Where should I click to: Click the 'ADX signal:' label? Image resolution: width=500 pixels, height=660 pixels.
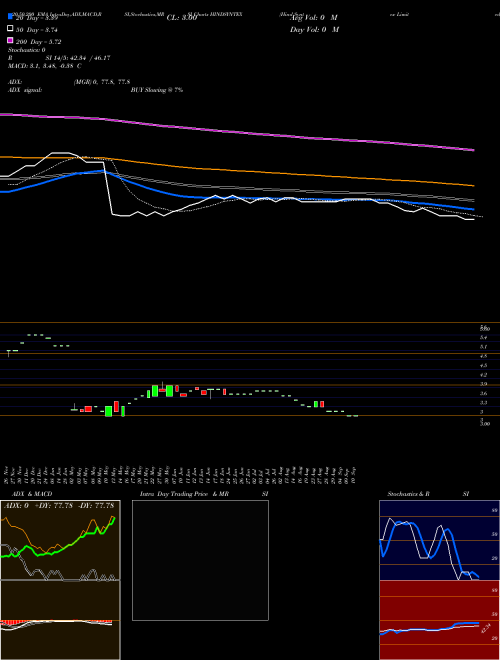click(x=25, y=90)
